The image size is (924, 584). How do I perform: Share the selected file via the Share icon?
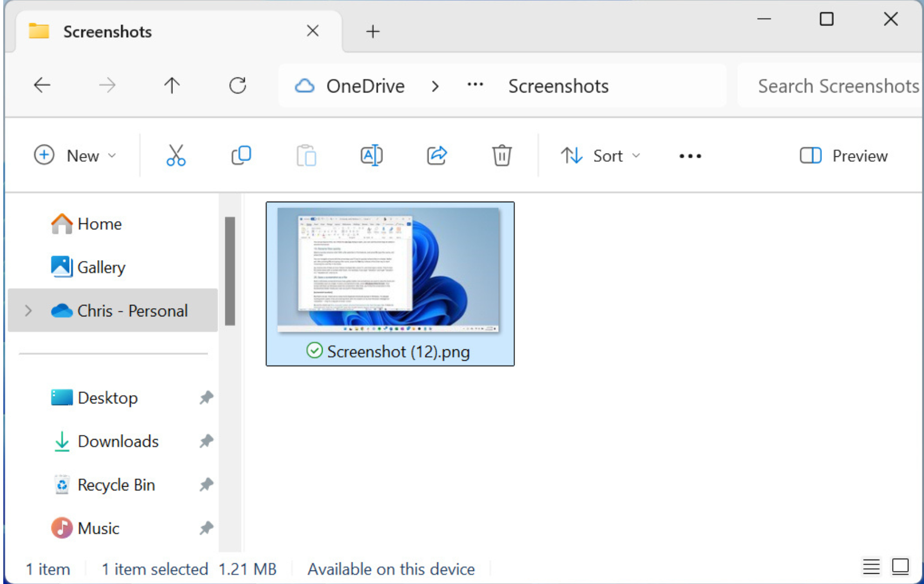pyautogui.click(x=437, y=156)
